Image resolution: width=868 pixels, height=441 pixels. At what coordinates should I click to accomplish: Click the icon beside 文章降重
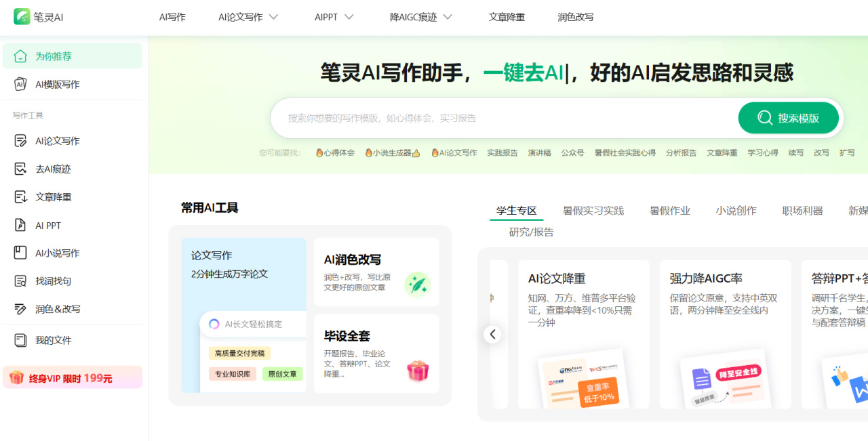21,197
